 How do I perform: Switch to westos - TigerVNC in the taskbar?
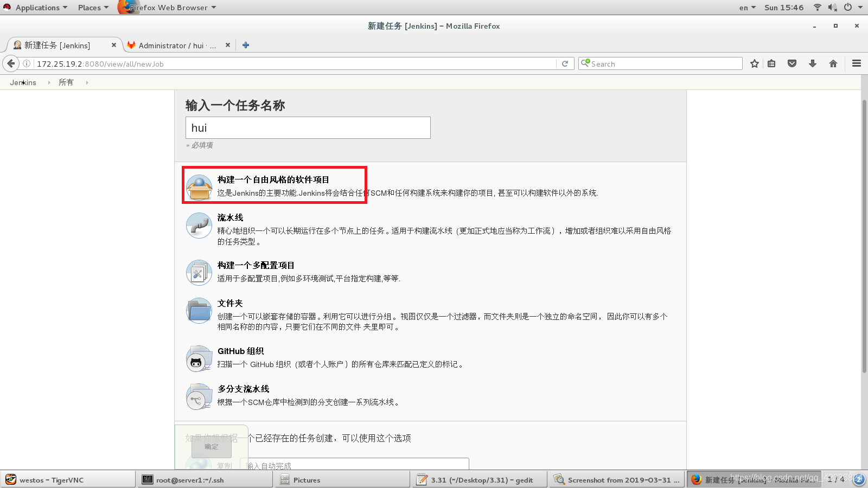click(68, 480)
